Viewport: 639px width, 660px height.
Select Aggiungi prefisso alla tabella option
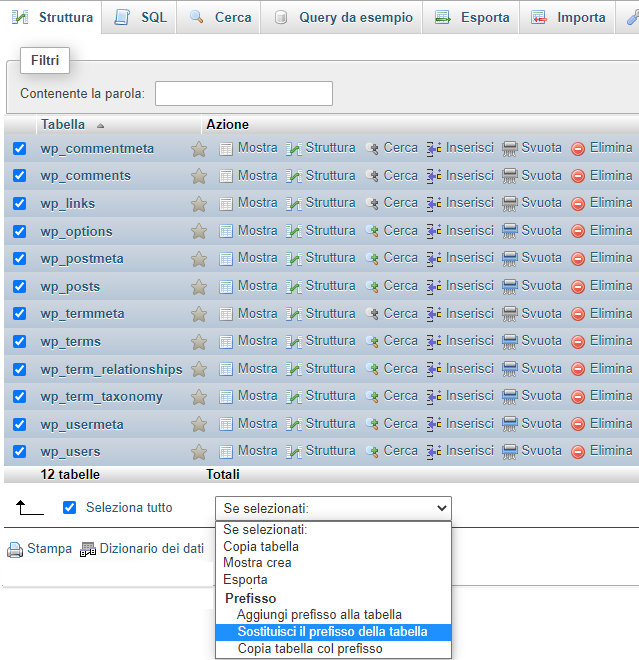click(x=319, y=614)
